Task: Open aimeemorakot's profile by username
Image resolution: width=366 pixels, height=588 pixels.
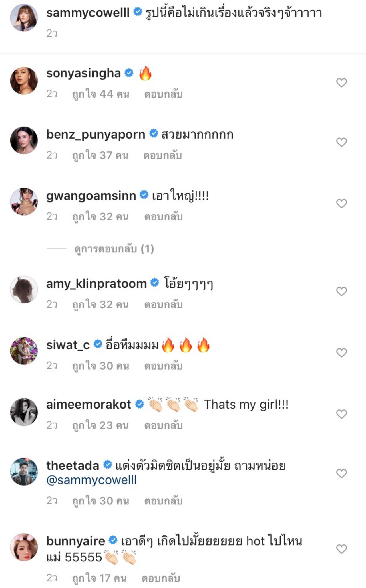Action: [x=89, y=405]
